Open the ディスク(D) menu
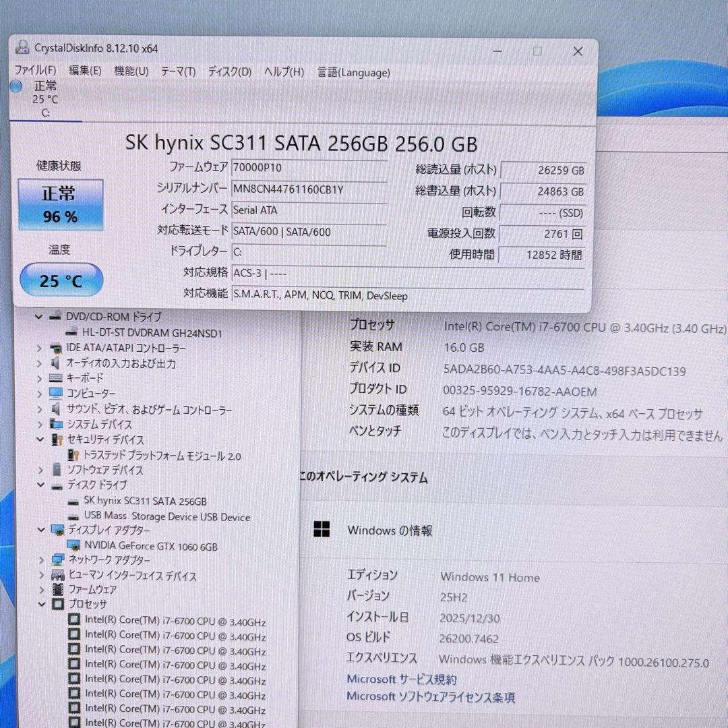Screen dimensions: 728x728 pyautogui.click(x=229, y=72)
